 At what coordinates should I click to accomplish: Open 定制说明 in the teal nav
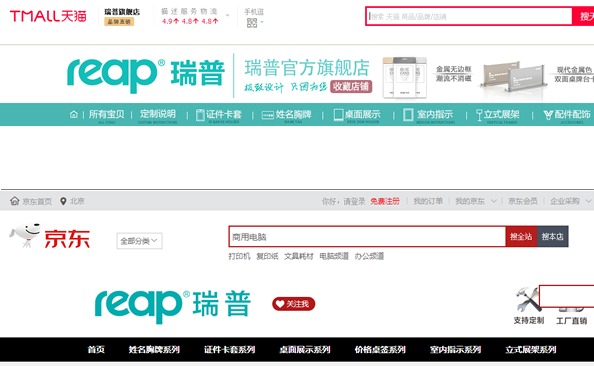[x=158, y=114]
